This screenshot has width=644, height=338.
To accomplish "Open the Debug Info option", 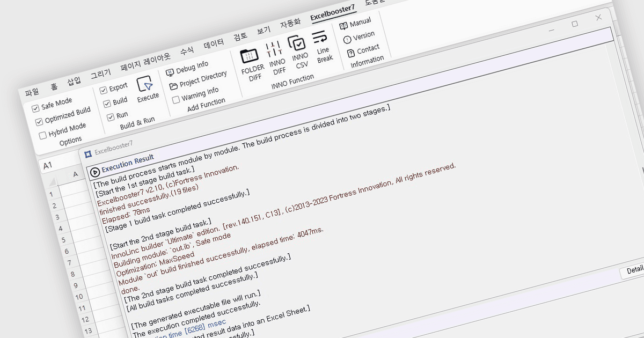I will coord(187,68).
